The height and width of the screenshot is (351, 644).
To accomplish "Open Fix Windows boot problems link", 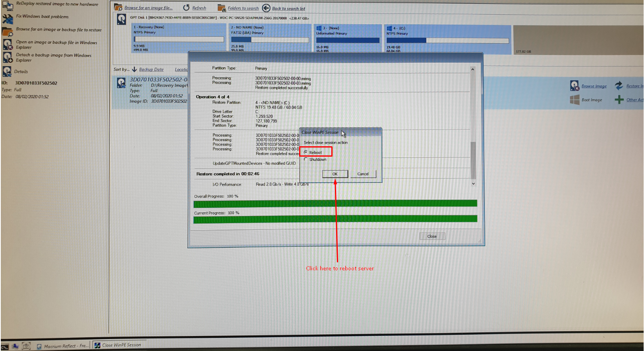I will pyautogui.click(x=42, y=17).
